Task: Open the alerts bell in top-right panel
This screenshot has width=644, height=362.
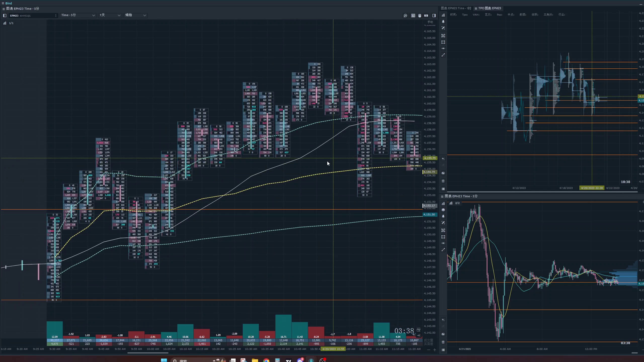Action: pyautogui.click(x=443, y=22)
